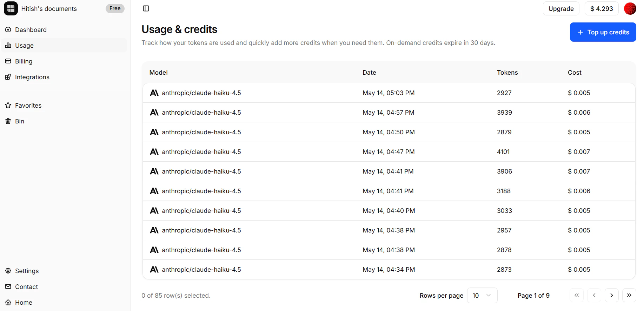The height and width of the screenshot is (311, 644).
Task: Click Anthropic logo in the 05:03 PM row
Action: point(154,93)
